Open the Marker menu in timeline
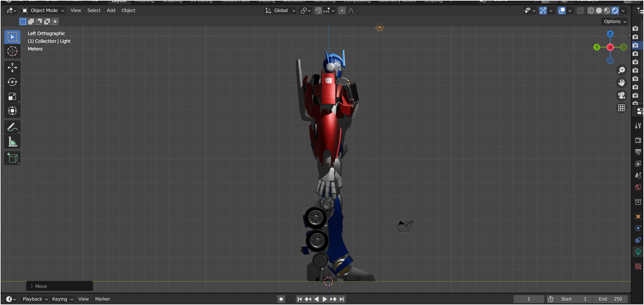 [102, 299]
